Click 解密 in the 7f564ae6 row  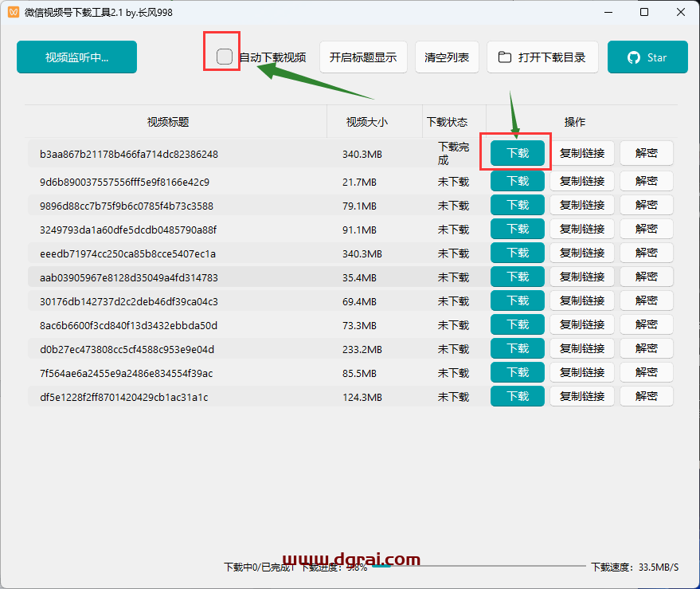647,373
